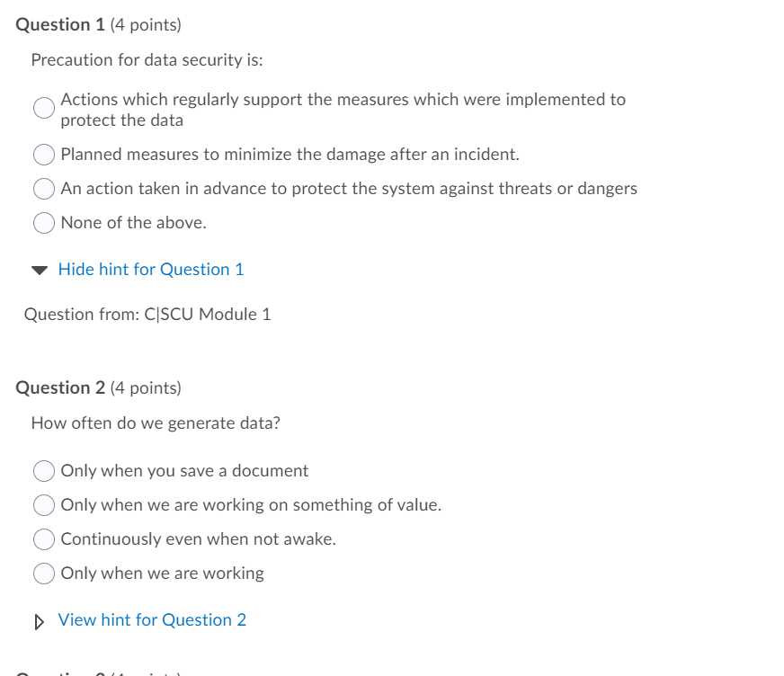Collapse hint using filled triangle beside Question 1 hint
The image size is (784, 676).
[39, 269]
